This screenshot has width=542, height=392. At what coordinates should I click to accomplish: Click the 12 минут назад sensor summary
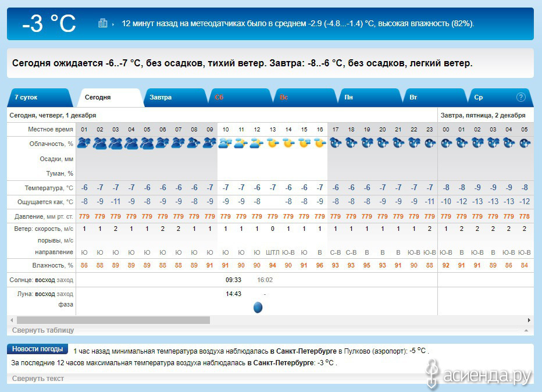298,23
